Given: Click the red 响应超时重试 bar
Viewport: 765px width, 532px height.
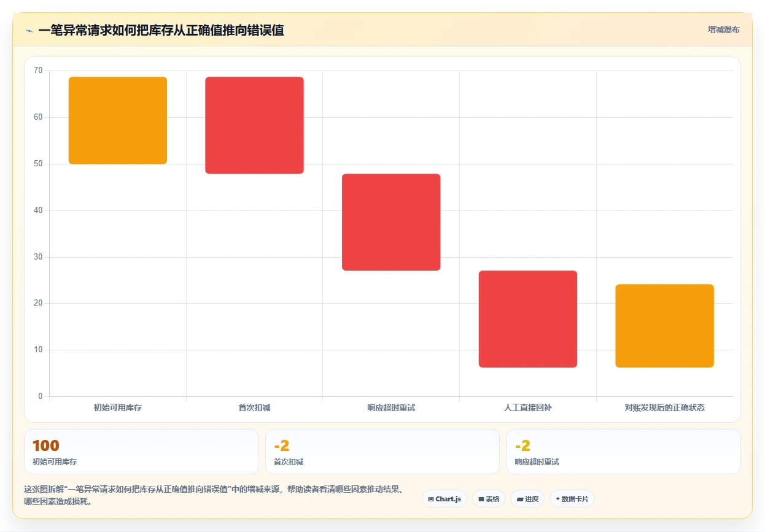Looking at the screenshot, I should click(x=391, y=222).
